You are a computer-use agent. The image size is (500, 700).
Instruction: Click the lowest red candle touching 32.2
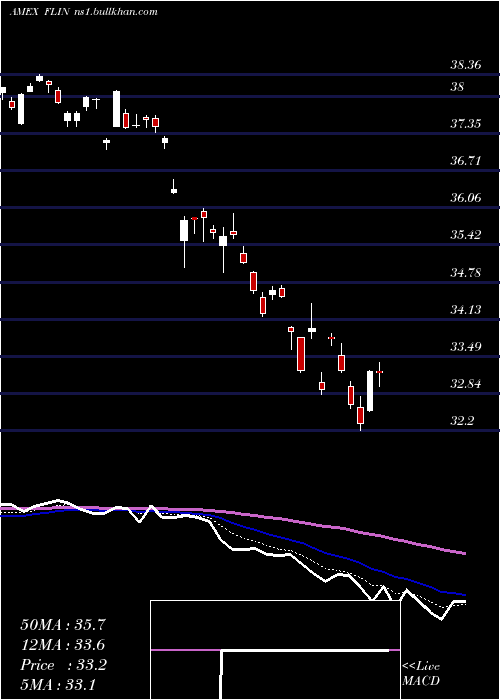(x=360, y=413)
